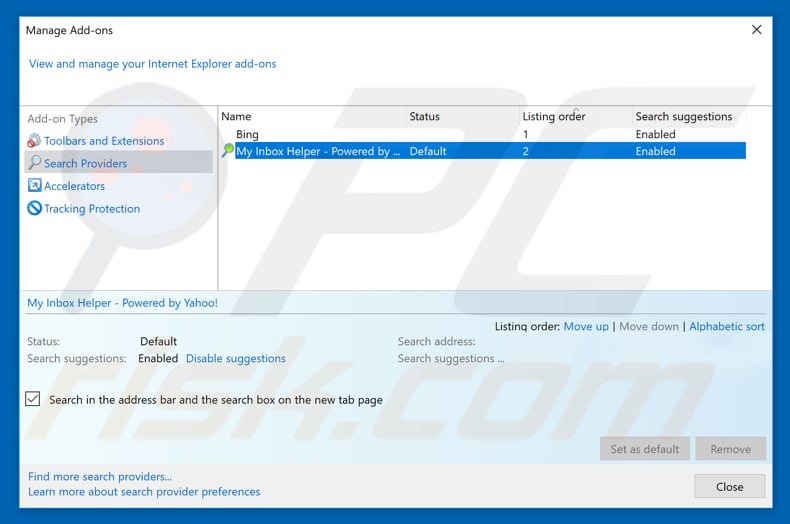Screen dimensions: 790x524
Task: Click the My Inbox Helper provider icon
Action: (x=228, y=150)
